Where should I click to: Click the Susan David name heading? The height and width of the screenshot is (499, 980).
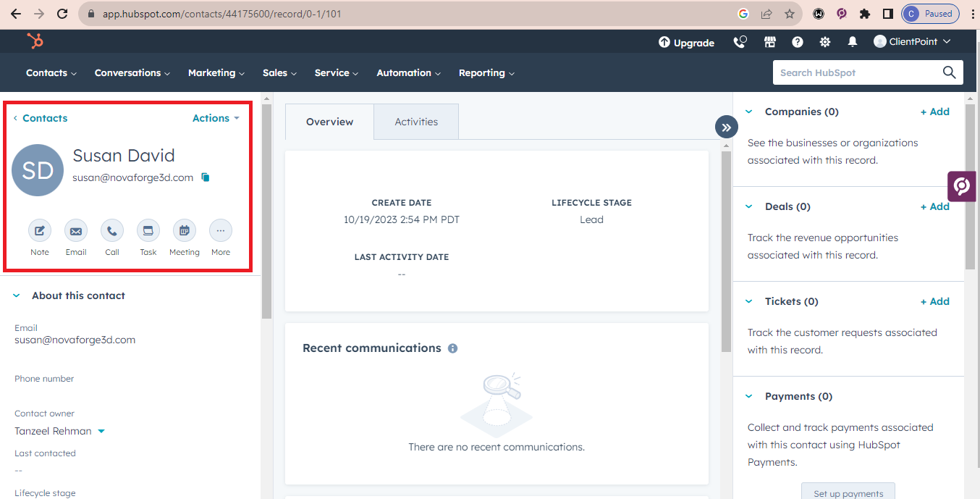124,156
